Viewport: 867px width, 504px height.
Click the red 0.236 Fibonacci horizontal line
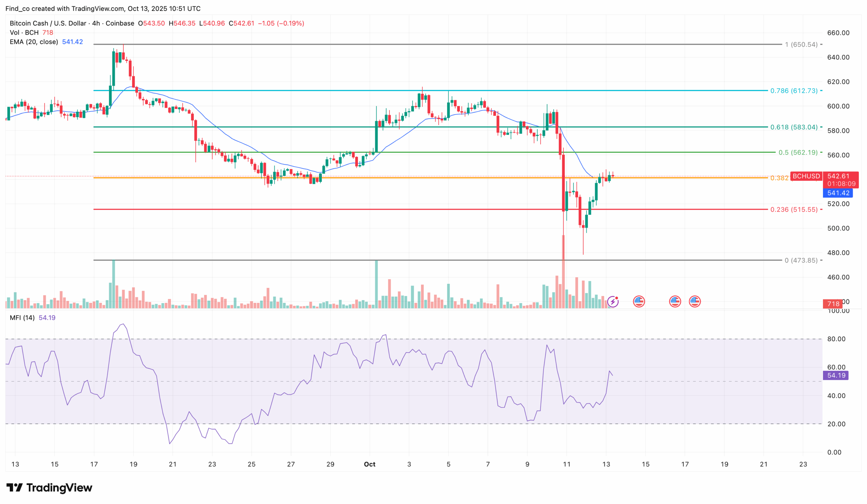(x=430, y=210)
